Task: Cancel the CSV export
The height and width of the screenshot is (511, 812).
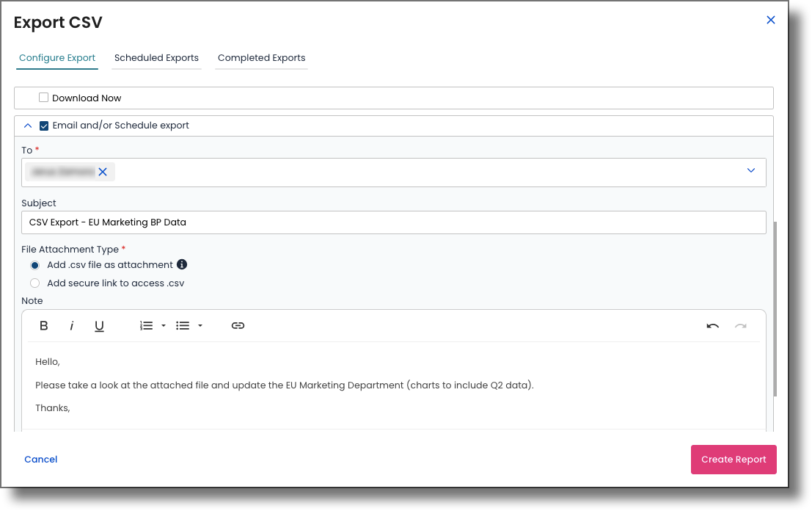Action: [x=40, y=459]
